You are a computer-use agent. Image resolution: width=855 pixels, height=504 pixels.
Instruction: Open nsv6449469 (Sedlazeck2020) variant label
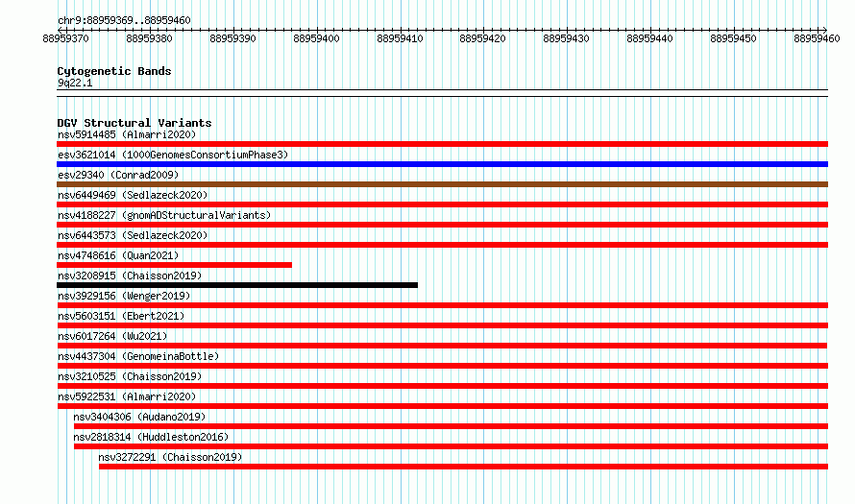pos(133,195)
